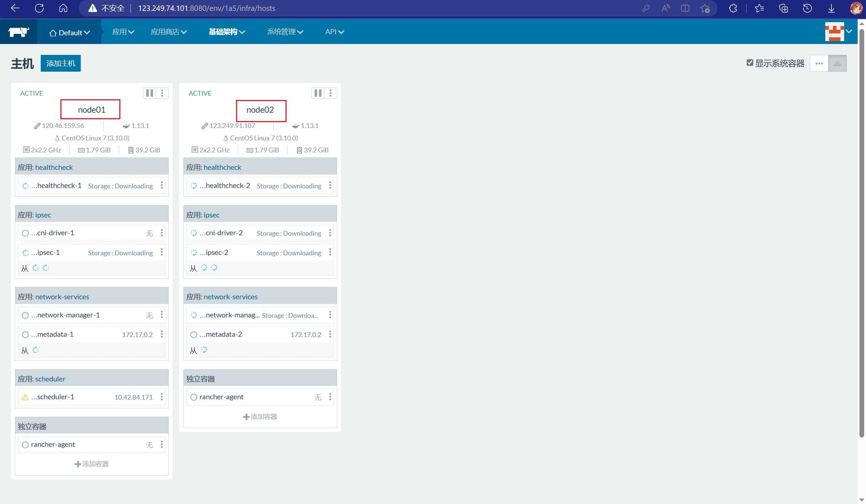866x504 pixels.
Task: Open node01 host actions kebab menu
Action: (x=162, y=93)
